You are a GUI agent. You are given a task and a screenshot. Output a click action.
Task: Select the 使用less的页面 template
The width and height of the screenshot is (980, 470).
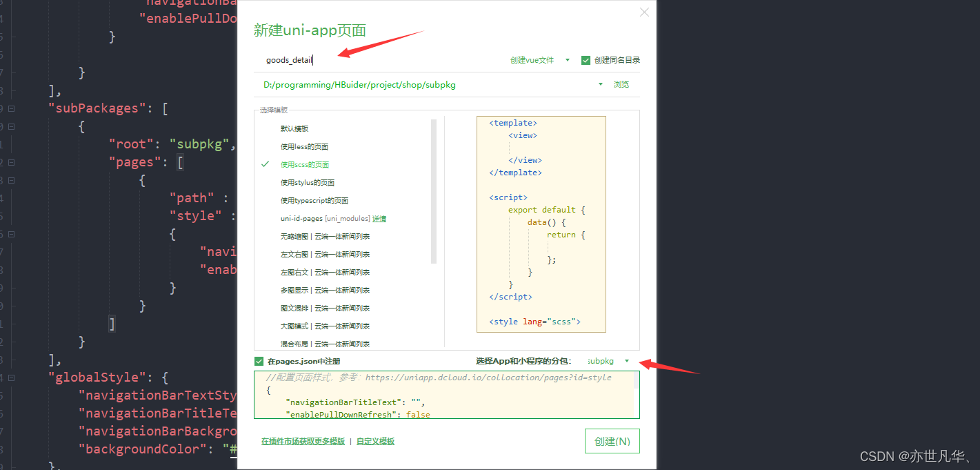tap(304, 146)
